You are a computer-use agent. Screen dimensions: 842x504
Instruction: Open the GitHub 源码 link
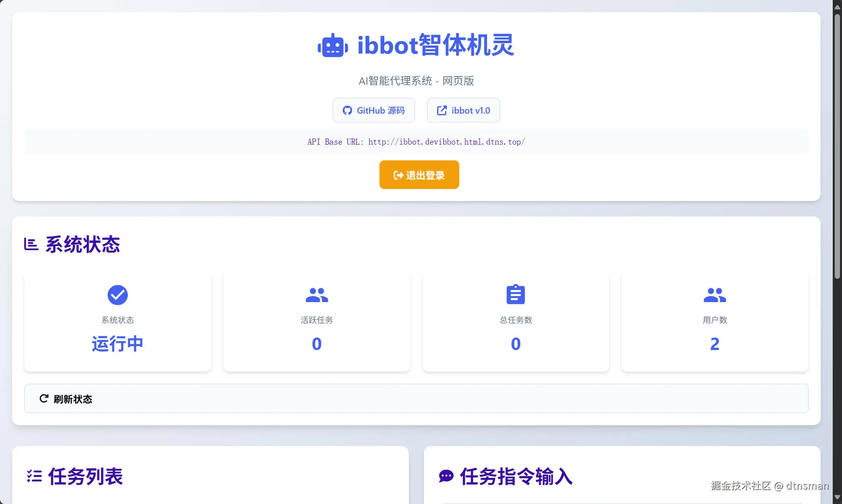[x=373, y=110]
